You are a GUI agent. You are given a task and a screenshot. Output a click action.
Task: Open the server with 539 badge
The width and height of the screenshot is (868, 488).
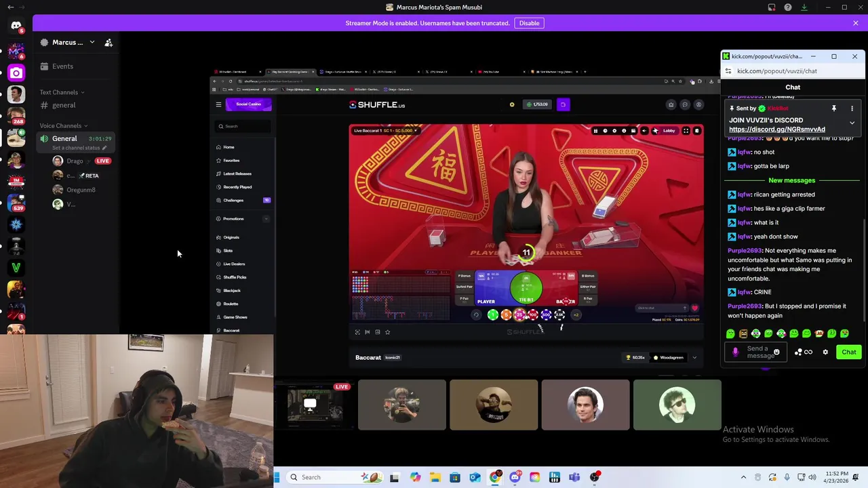[16, 203]
